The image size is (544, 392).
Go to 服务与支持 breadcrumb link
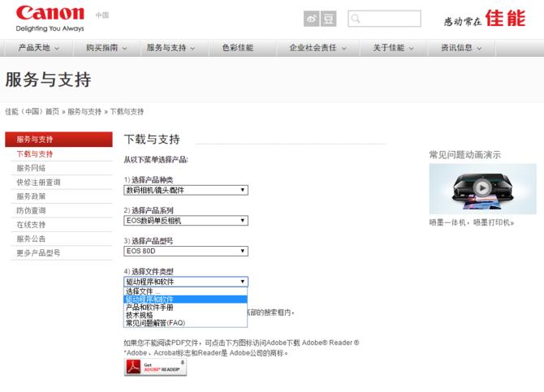coord(84,112)
